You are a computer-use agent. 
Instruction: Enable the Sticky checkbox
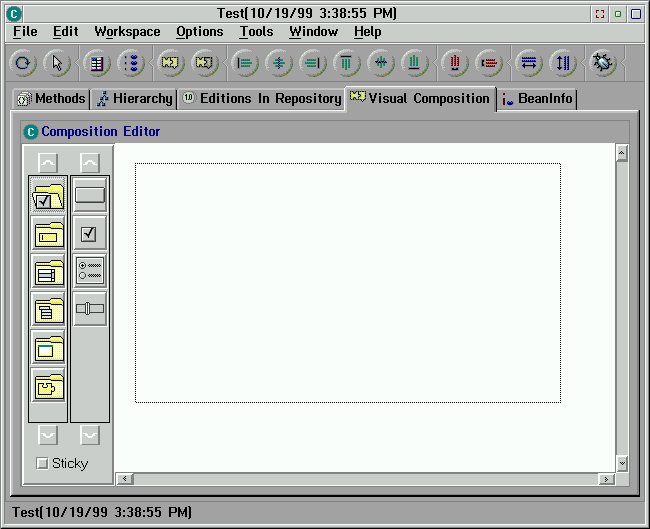[42, 463]
